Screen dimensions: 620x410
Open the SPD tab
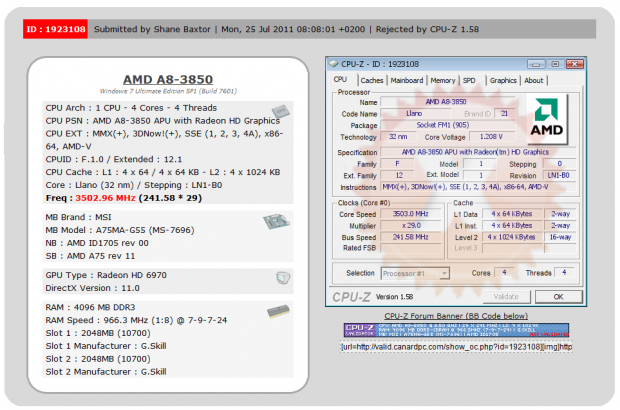tap(469, 80)
